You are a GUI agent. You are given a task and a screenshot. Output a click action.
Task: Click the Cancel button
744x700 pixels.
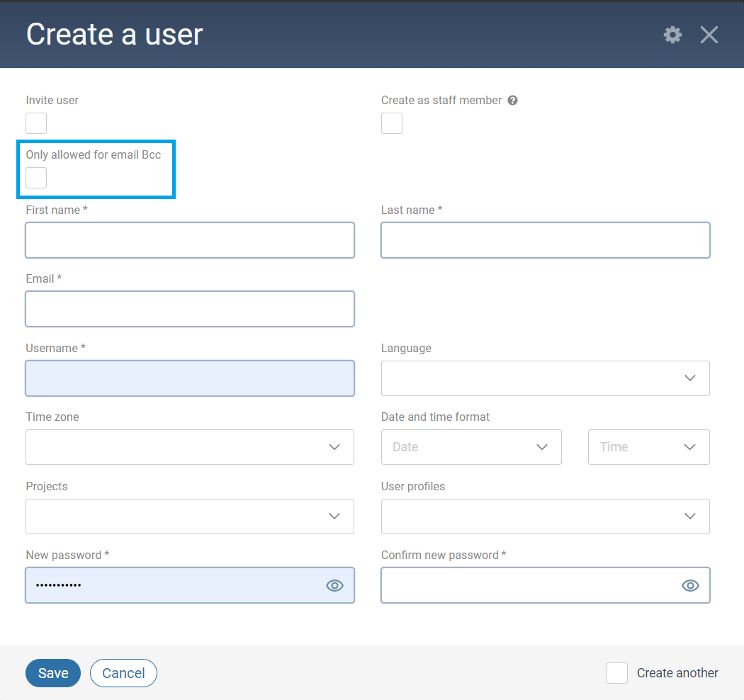pos(123,673)
